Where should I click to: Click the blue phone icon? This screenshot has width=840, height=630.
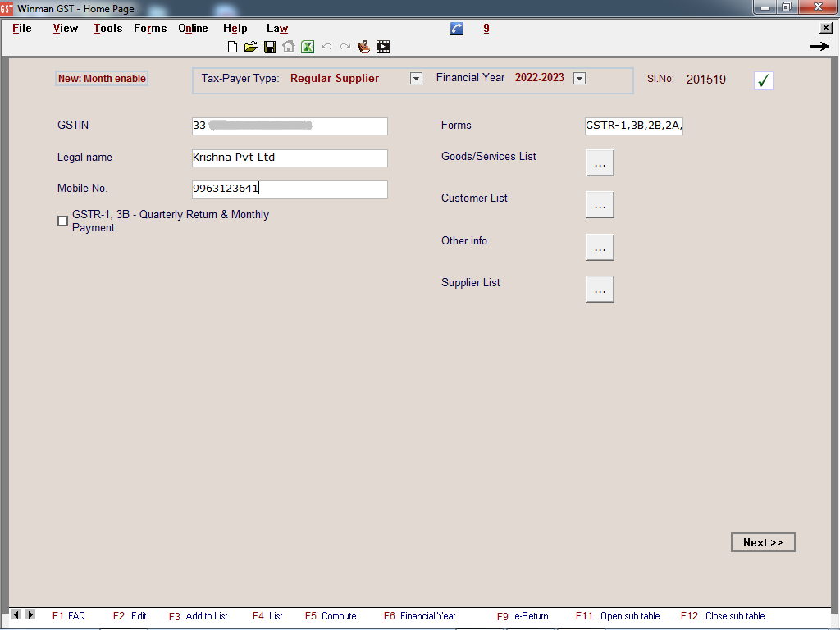tap(457, 29)
